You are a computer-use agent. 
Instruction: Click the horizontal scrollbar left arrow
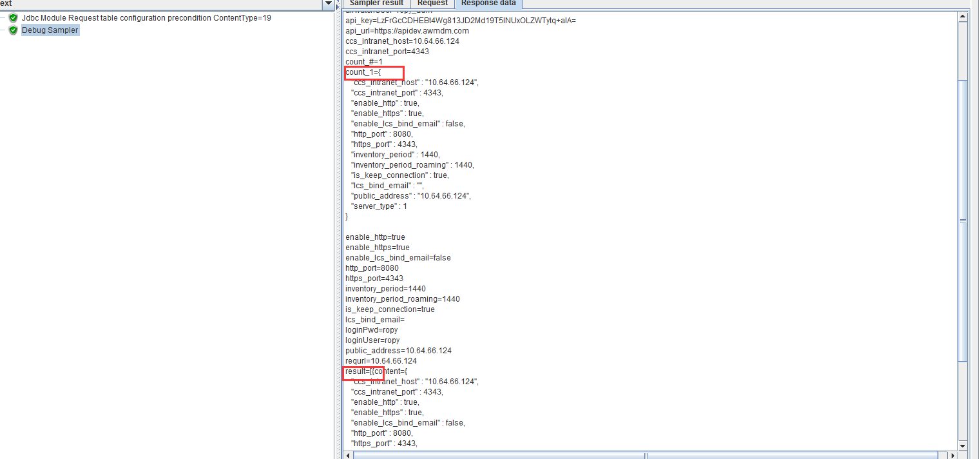349,455
